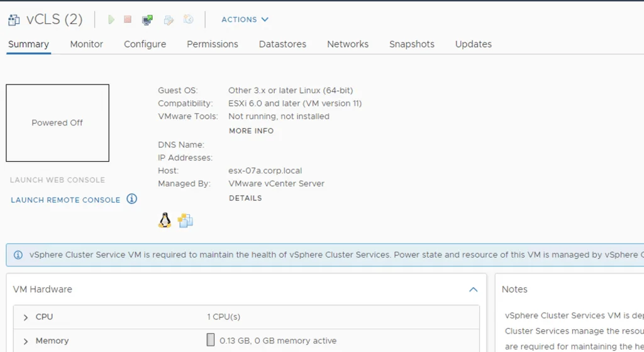Click the vCLS virtual machine icon

point(14,20)
